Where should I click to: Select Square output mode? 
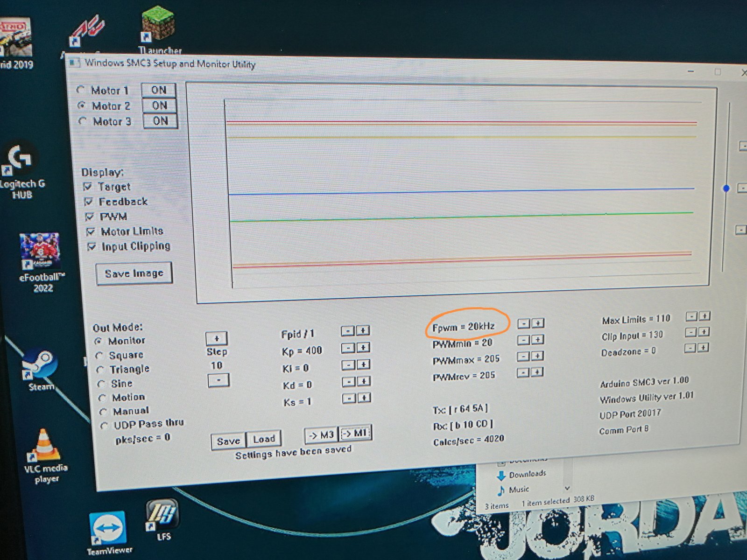tap(99, 356)
